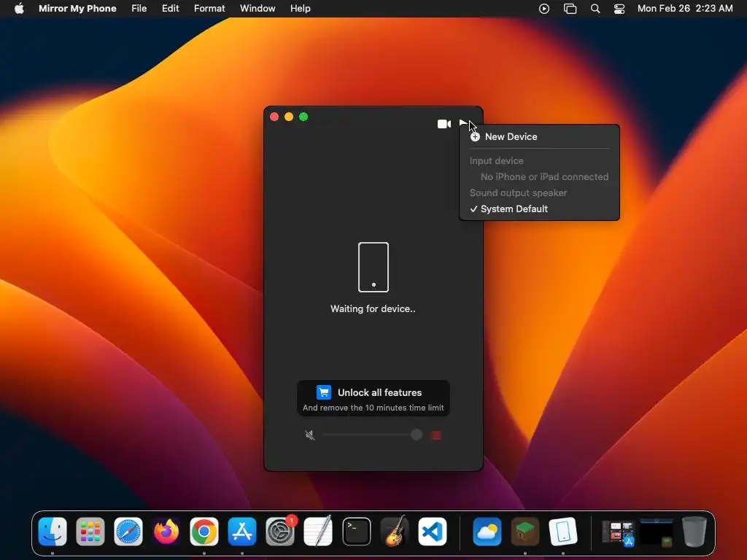
Task: Open the Help menu
Action: (x=300, y=9)
